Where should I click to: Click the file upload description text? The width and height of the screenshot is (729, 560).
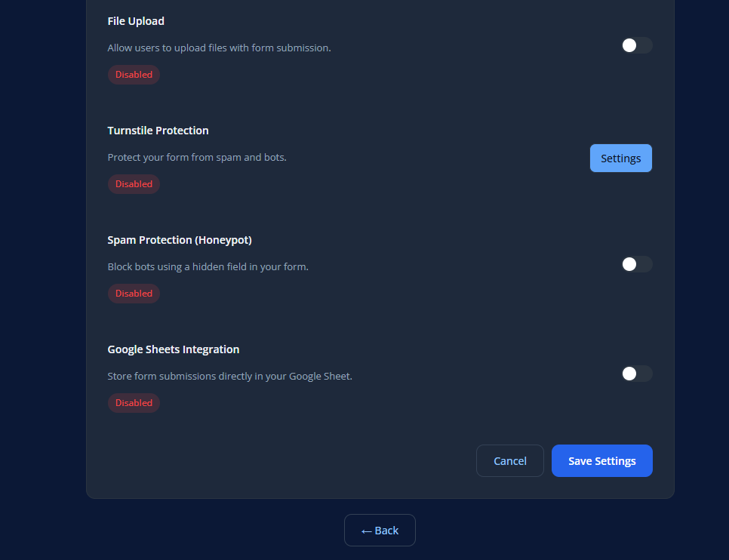click(220, 48)
